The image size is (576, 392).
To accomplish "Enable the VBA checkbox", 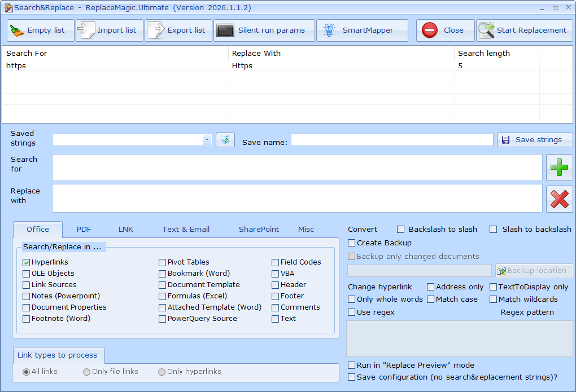I will (x=275, y=274).
